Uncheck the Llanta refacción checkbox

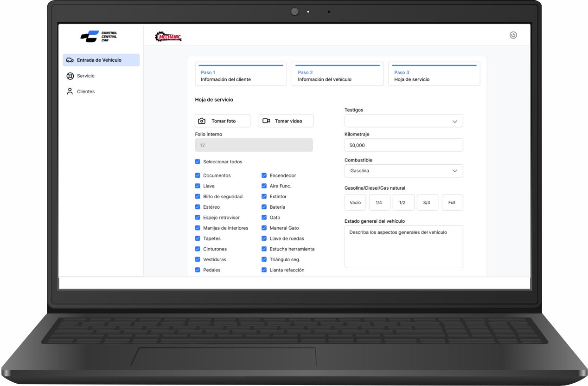click(264, 270)
